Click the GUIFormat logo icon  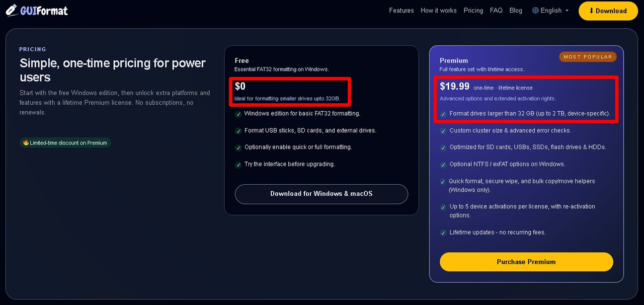[12, 10]
